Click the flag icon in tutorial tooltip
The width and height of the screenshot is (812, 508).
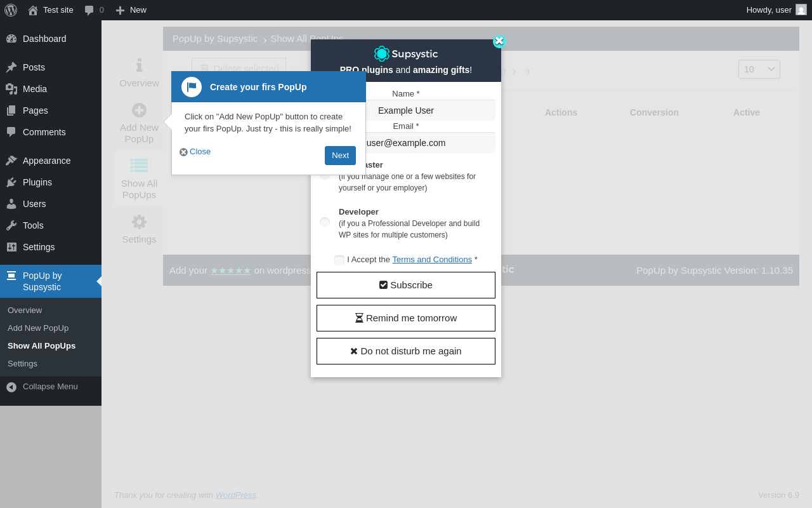tap(192, 87)
